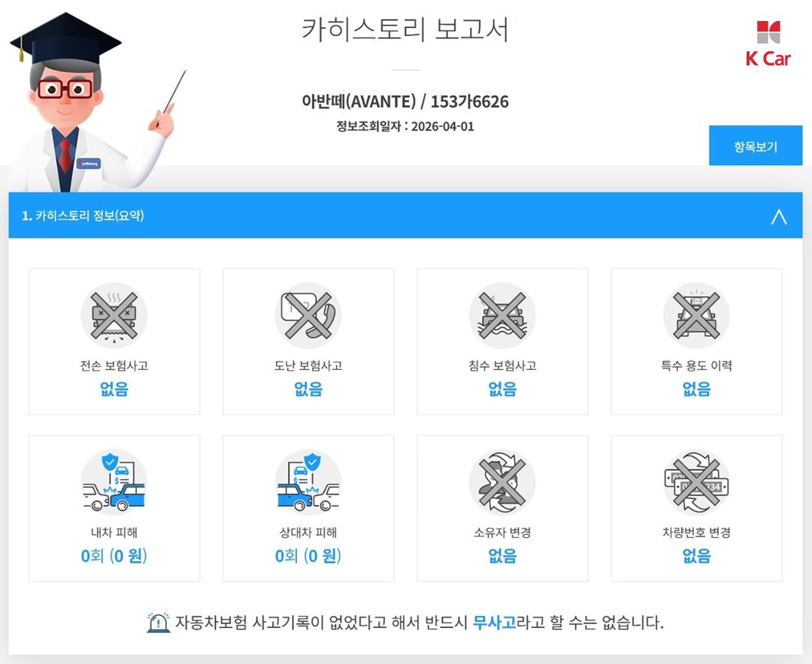This screenshot has width=812, height=664.
Task: Click the special use history icon
Action: click(696, 315)
